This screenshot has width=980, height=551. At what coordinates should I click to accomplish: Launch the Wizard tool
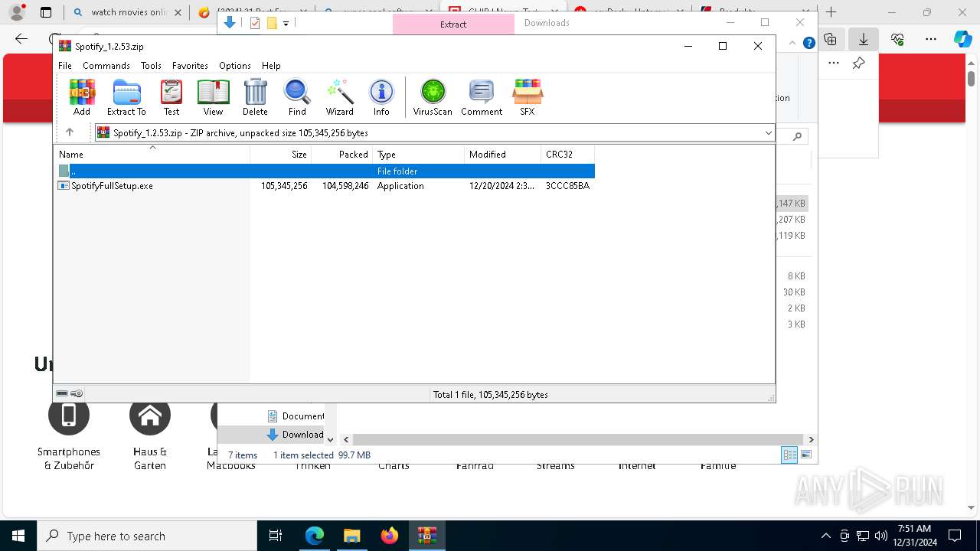[339, 97]
